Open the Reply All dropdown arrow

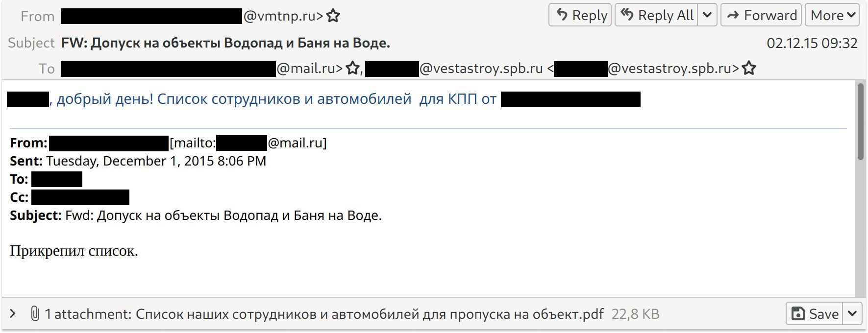pyautogui.click(x=707, y=15)
